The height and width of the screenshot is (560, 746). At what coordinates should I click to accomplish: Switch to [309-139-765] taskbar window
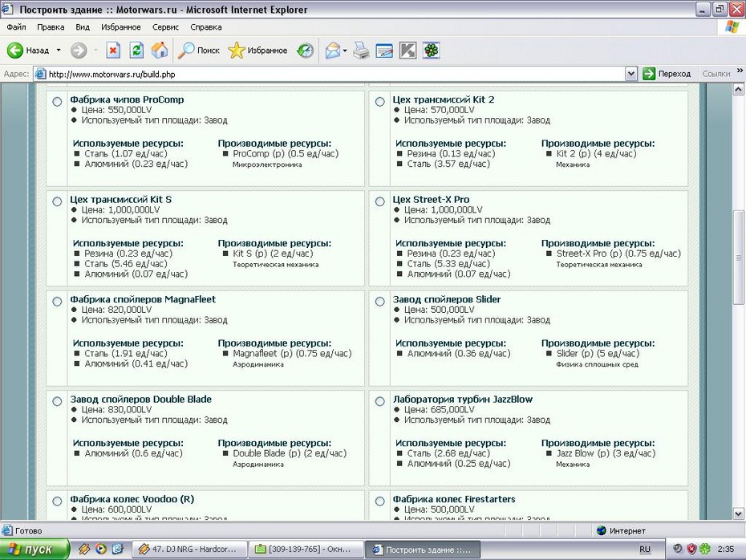click(306, 549)
